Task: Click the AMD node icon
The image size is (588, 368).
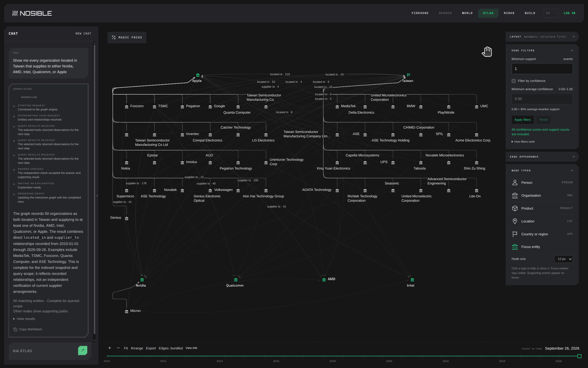Action: tap(324, 280)
